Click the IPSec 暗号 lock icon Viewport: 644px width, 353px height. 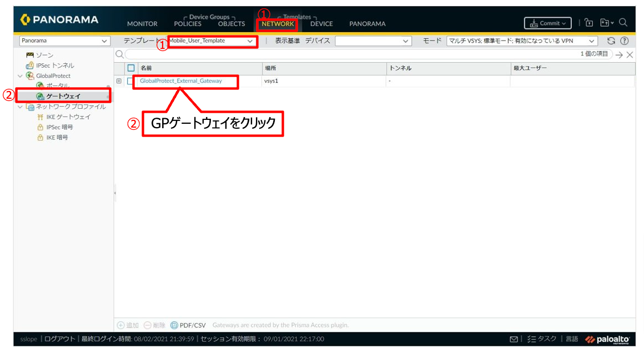[x=40, y=127]
